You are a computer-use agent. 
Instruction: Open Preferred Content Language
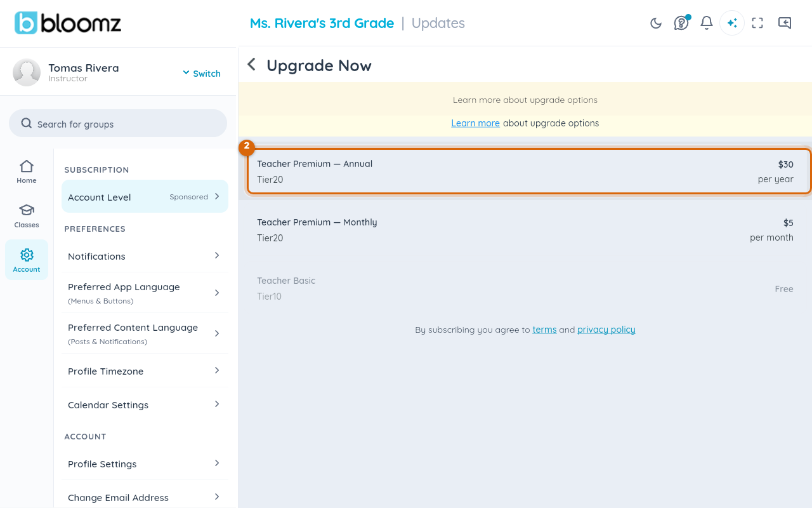145,333
